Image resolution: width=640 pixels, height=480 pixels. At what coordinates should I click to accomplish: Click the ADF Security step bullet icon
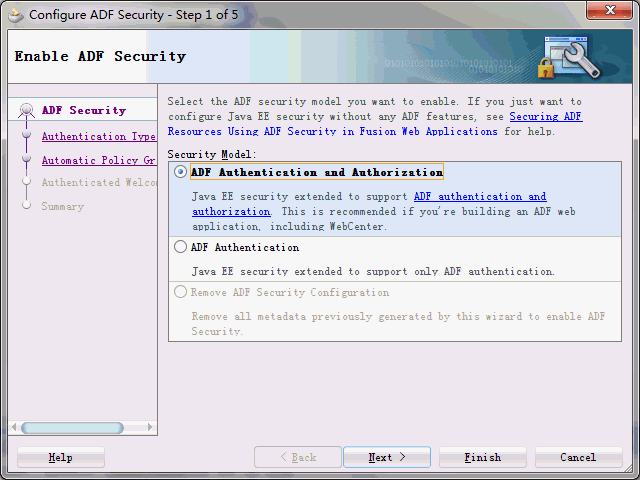(27, 110)
